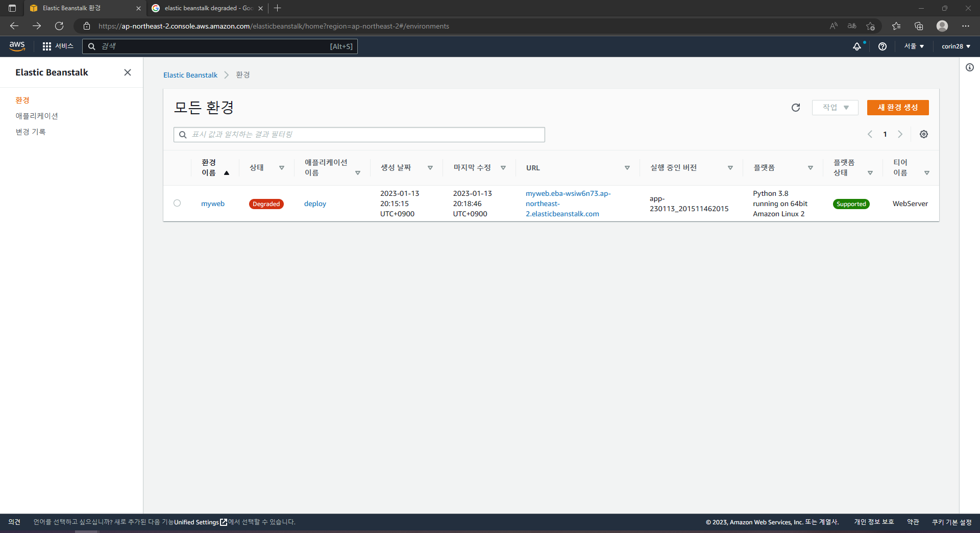Open the read aloud icon
The height and width of the screenshot is (533, 980).
834,26
